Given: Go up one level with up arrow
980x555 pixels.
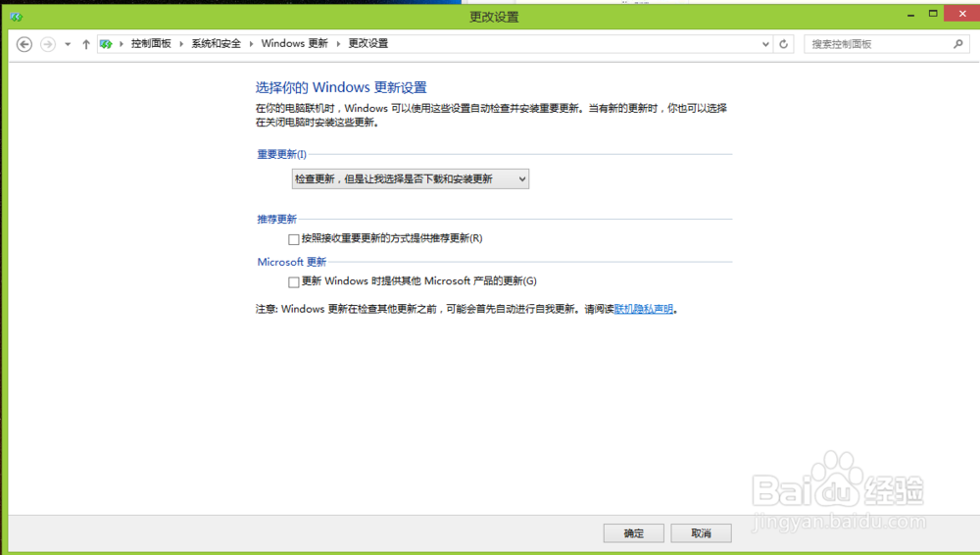Looking at the screenshot, I should [x=86, y=44].
